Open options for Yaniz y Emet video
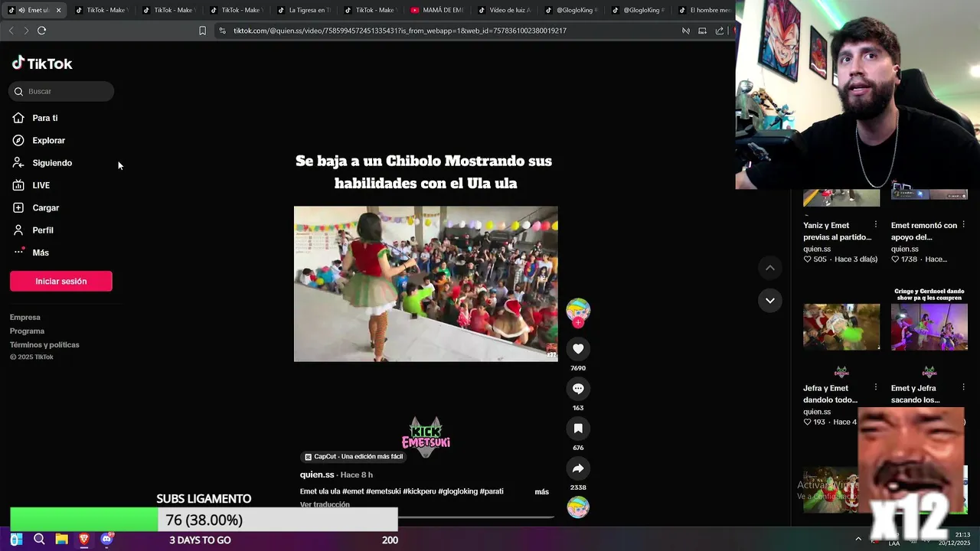 coord(876,225)
